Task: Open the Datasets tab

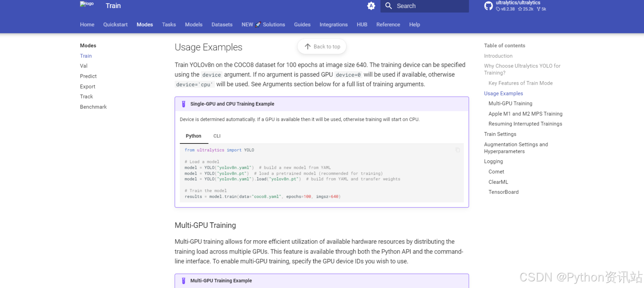Action: (x=222, y=25)
